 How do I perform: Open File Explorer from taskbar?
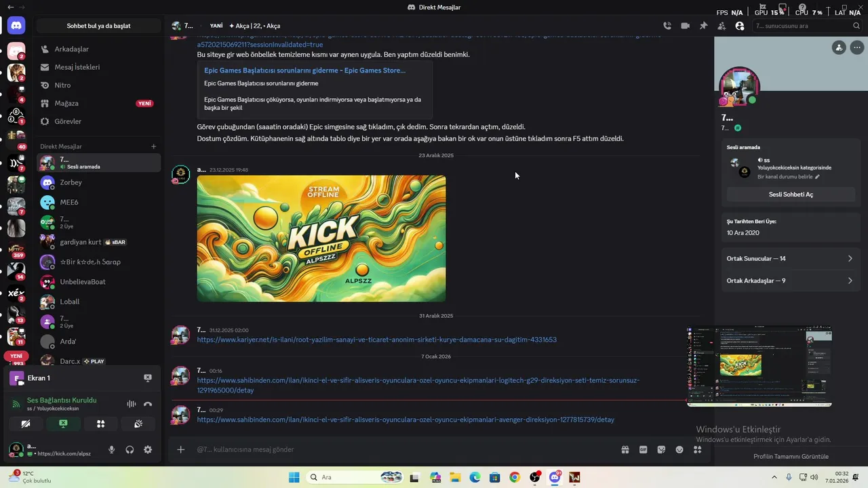(454, 477)
